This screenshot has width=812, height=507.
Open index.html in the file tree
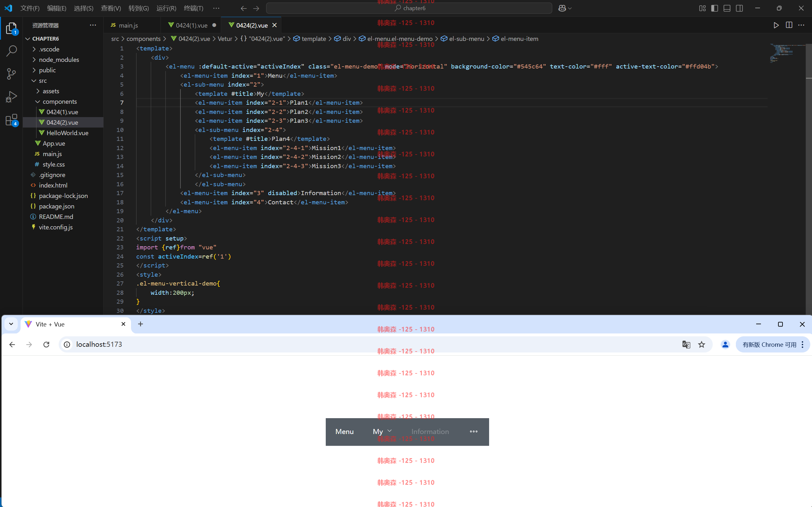[x=63, y=185]
